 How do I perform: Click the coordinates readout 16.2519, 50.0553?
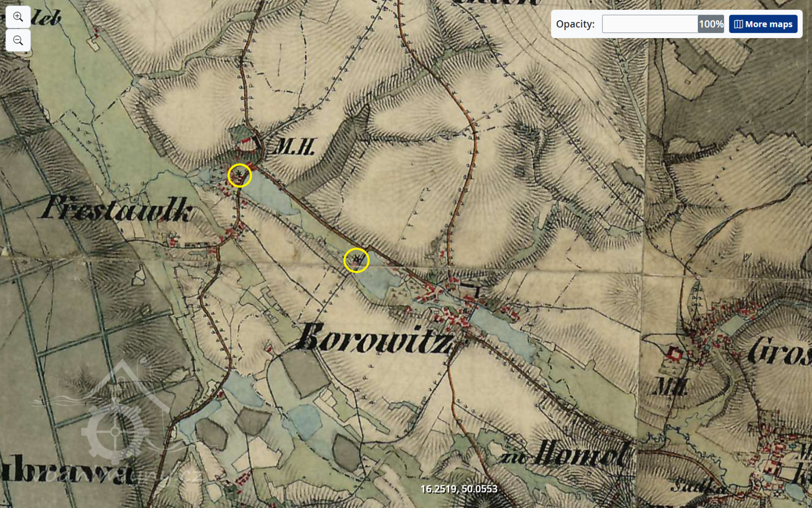click(x=459, y=489)
